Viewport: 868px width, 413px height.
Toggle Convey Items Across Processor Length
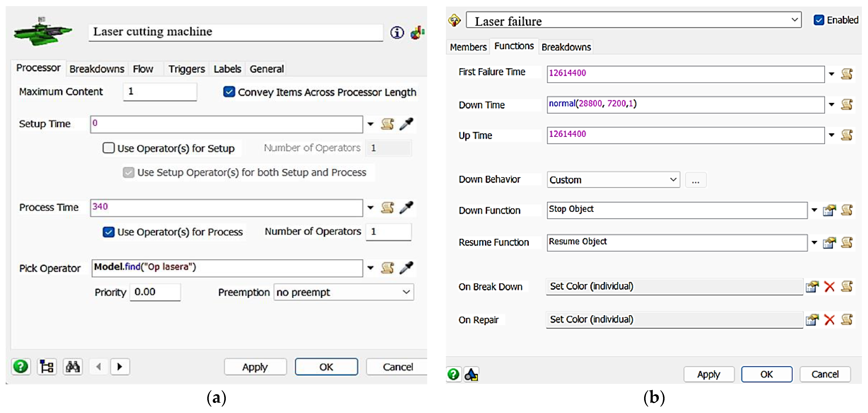point(229,92)
